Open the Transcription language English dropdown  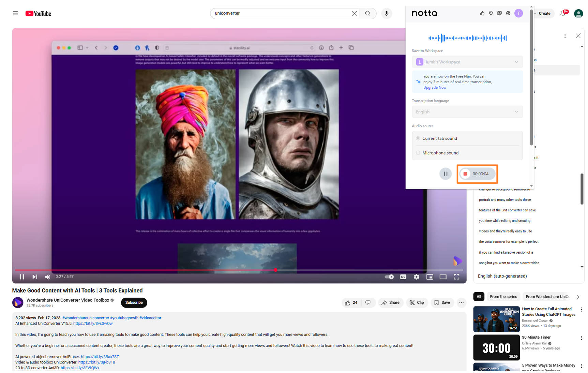[x=467, y=112]
